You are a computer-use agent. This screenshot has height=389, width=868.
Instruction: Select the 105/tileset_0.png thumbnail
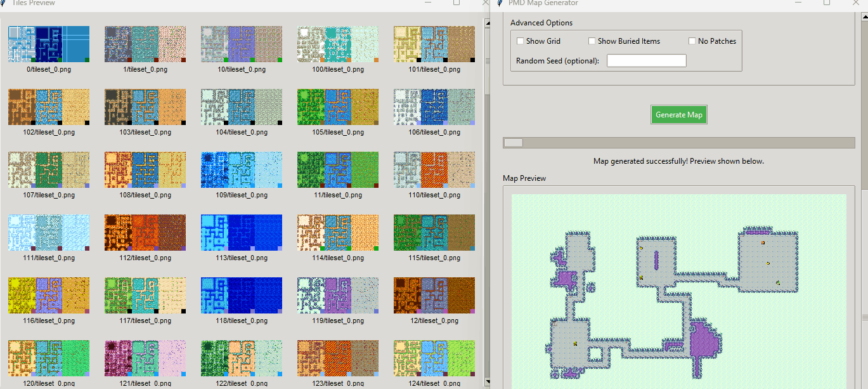(338, 107)
